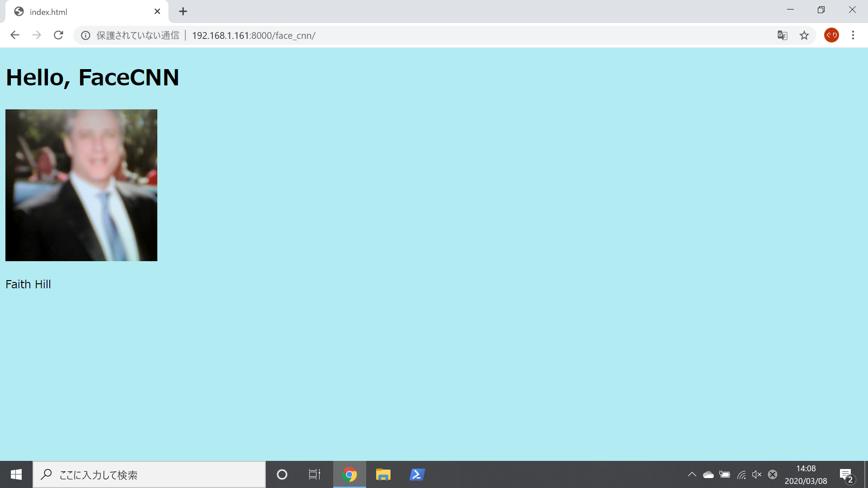868x488 pixels.
Task: Open the Chrome three-dot menu
Action: tap(853, 35)
